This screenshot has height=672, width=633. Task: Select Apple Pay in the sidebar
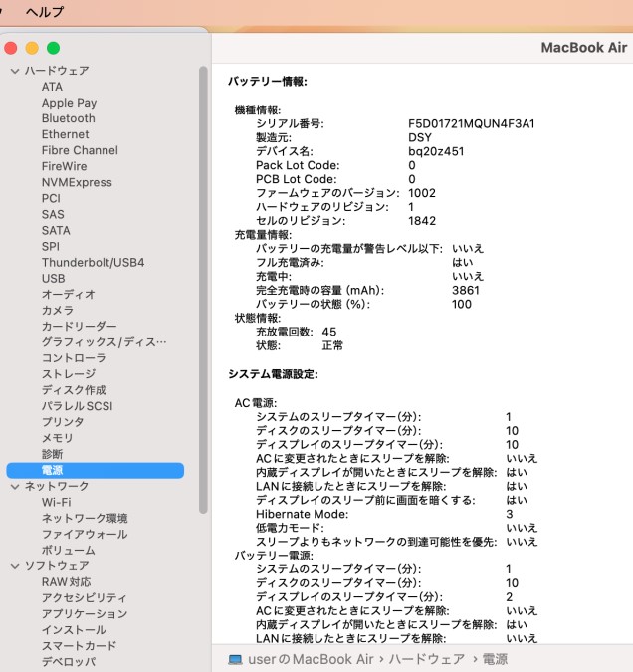[x=69, y=103]
